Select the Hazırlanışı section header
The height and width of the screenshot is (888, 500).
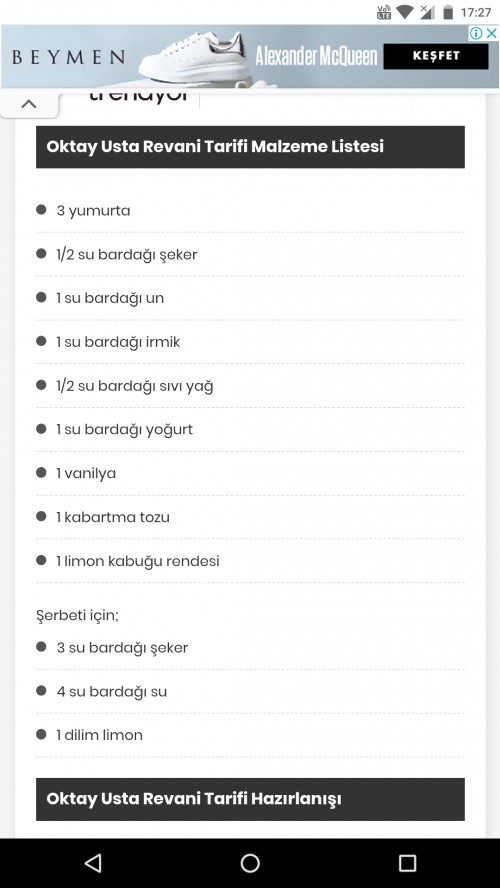(x=250, y=799)
